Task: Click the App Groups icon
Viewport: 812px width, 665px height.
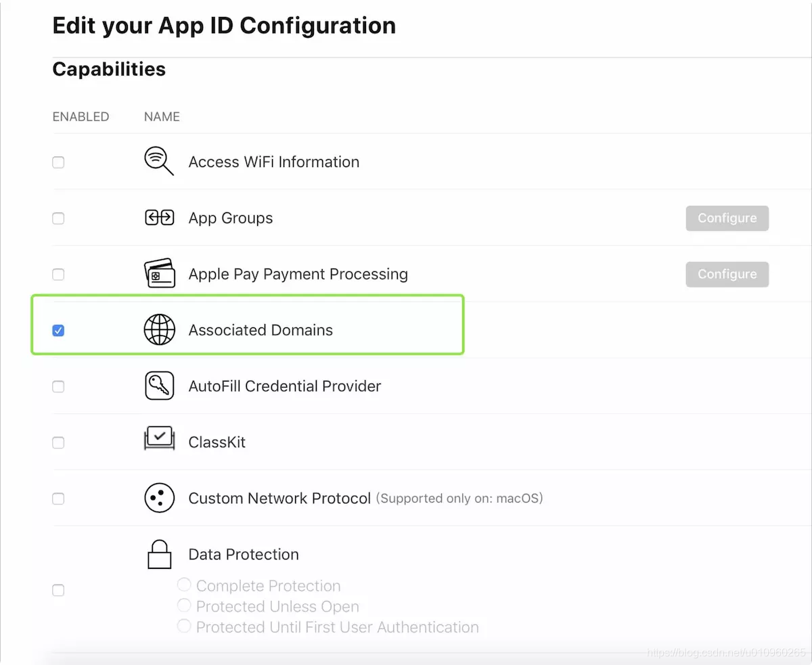Action: 160,218
